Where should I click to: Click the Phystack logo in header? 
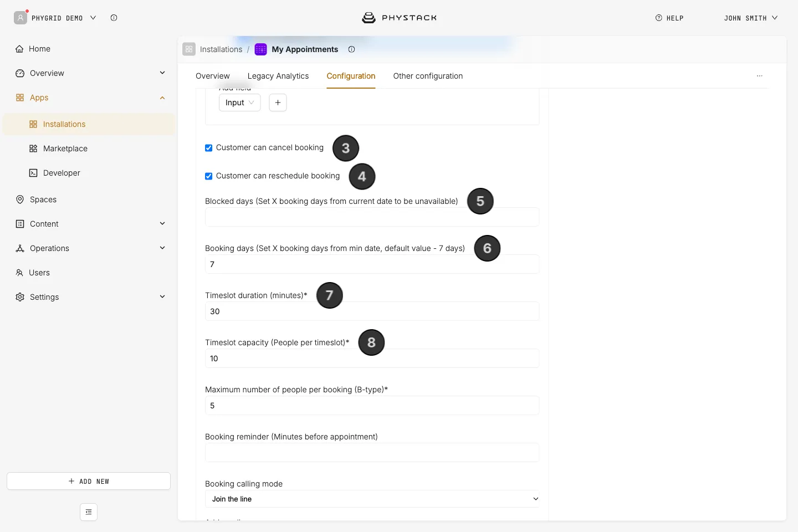coord(399,18)
